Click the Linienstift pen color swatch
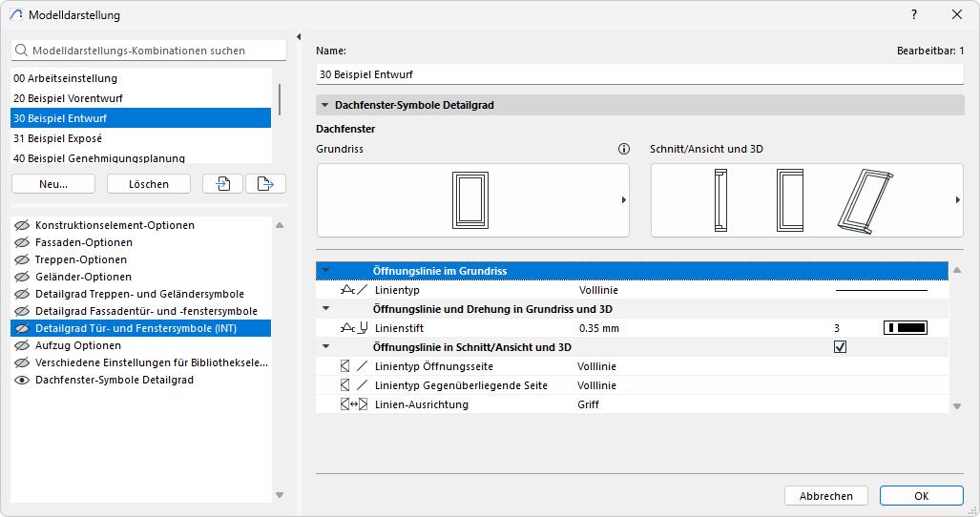The width and height of the screenshot is (980, 517). point(905,328)
